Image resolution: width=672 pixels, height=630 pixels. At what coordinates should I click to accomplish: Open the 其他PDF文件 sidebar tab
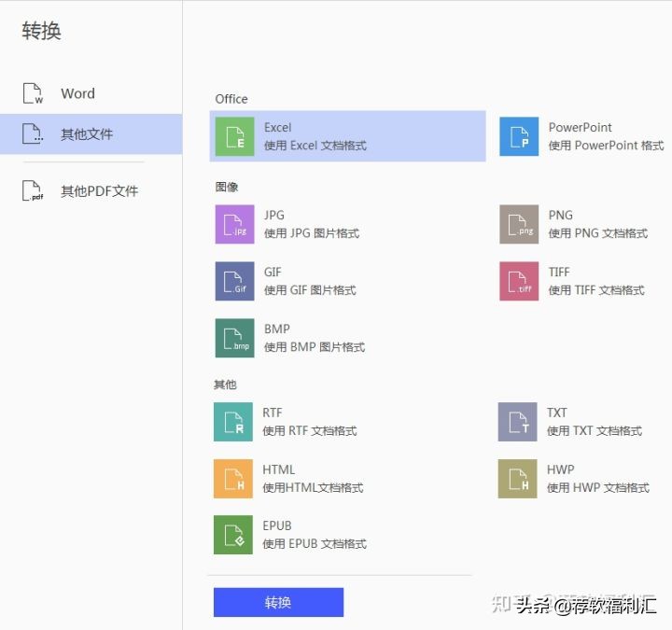click(x=91, y=190)
